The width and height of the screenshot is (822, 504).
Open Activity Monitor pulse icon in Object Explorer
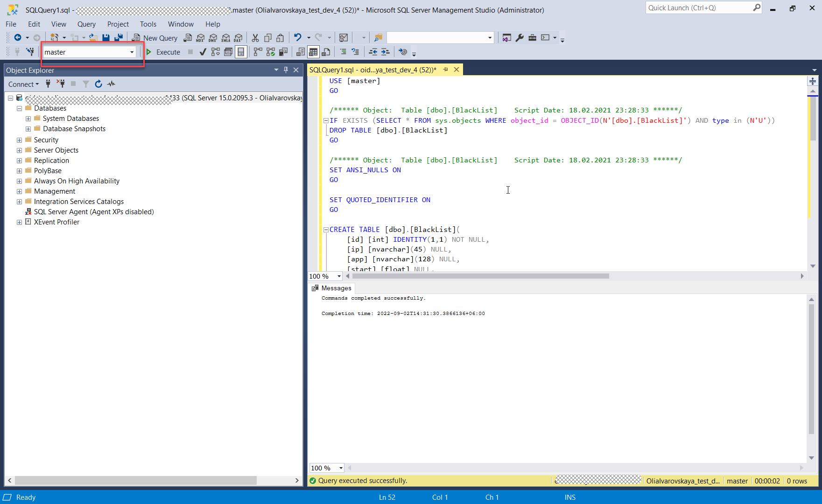pyautogui.click(x=111, y=84)
